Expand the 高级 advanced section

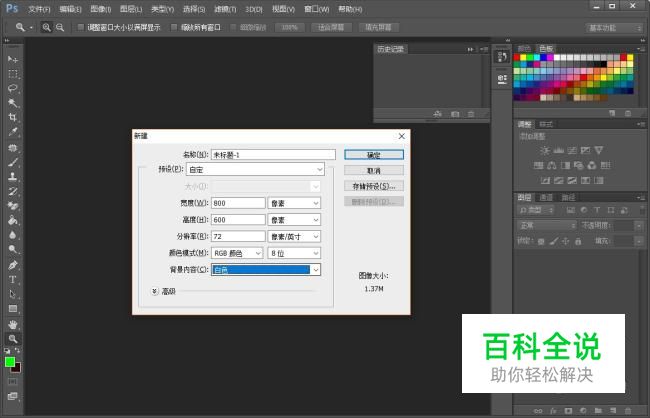pyautogui.click(x=155, y=291)
